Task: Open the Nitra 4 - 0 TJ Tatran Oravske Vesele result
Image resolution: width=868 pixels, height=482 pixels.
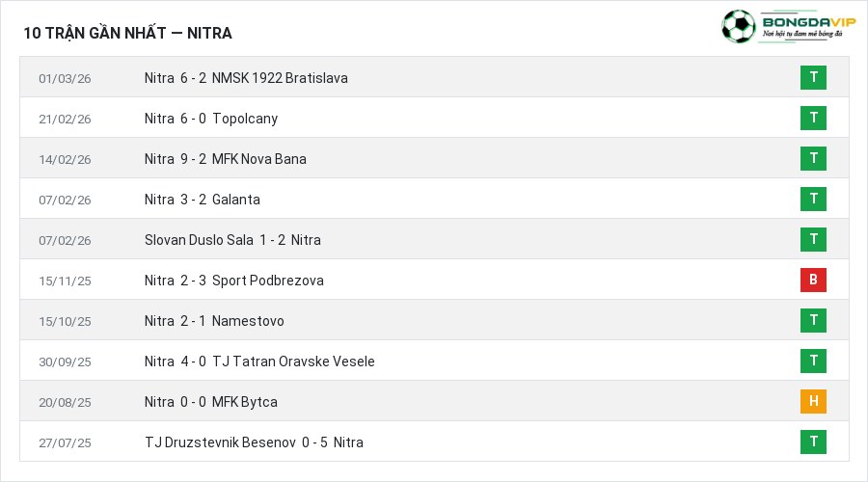Action: pyautogui.click(x=259, y=361)
